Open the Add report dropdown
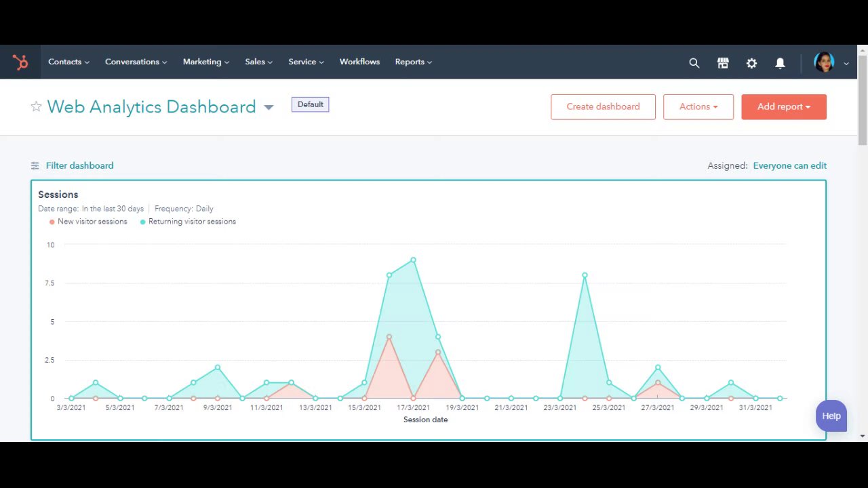This screenshot has height=488, width=868. [784, 107]
